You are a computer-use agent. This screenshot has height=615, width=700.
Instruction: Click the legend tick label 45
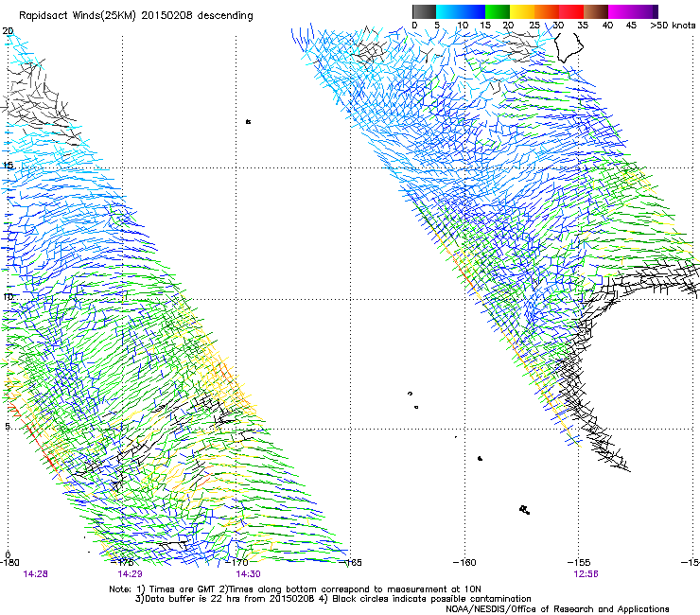(631, 26)
